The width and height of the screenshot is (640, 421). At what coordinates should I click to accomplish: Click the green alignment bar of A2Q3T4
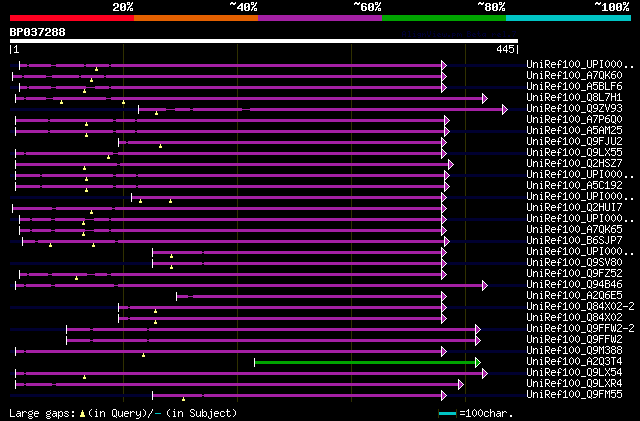tap(365, 362)
